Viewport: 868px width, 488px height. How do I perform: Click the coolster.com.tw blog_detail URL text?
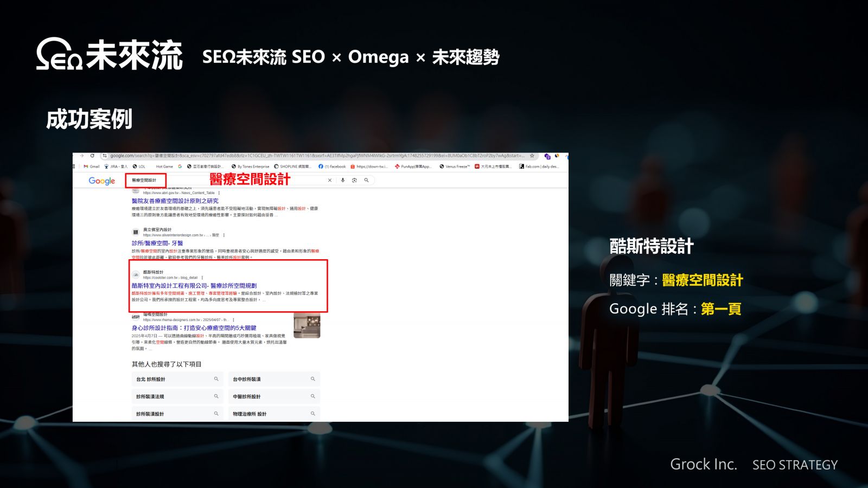[x=170, y=278]
